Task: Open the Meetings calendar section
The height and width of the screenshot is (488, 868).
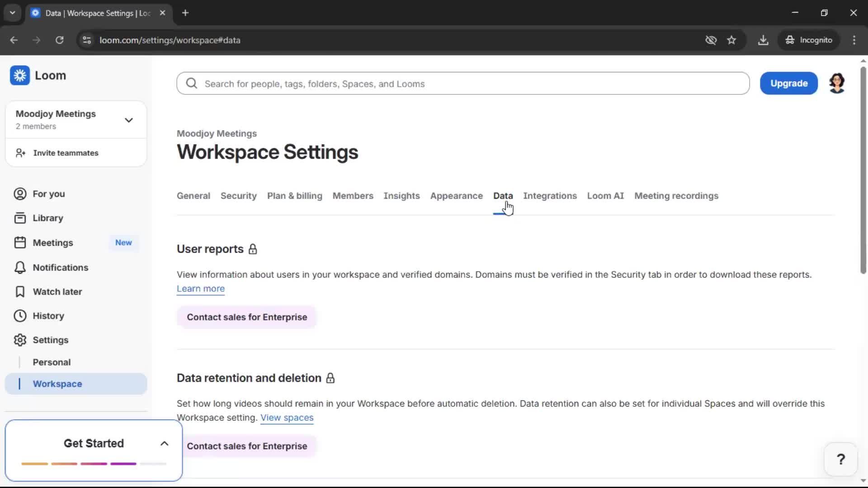Action: click(52, 243)
